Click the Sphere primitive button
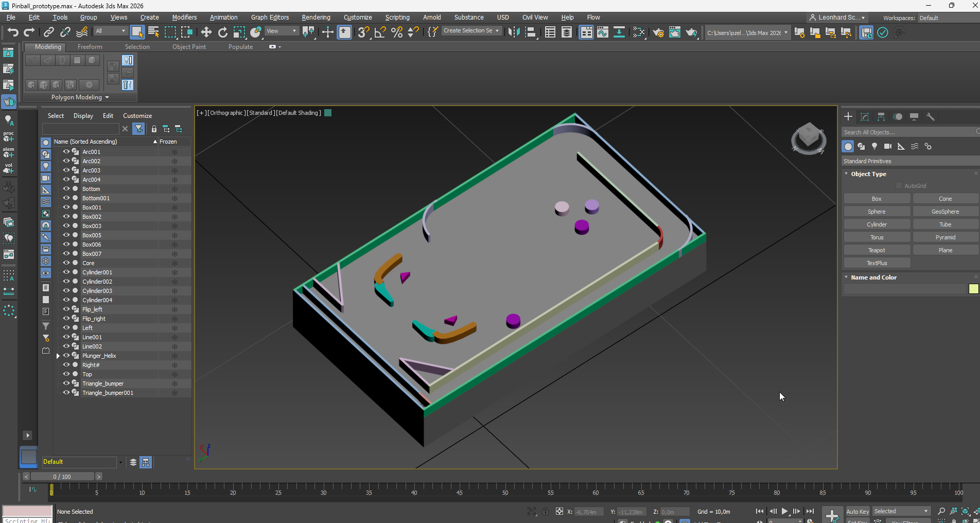The width and height of the screenshot is (980, 523). (876, 211)
